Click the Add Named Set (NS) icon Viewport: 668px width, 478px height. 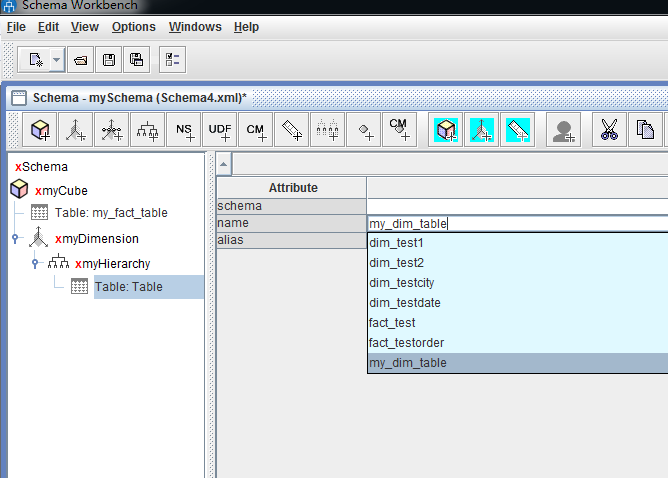pyautogui.click(x=184, y=130)
